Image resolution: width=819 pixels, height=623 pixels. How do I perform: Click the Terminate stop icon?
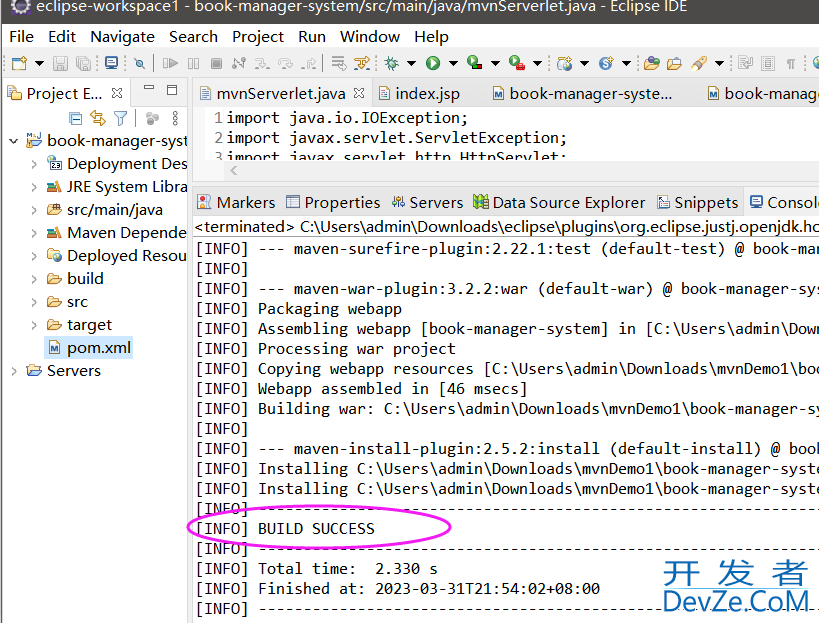(x=216, y=63)
